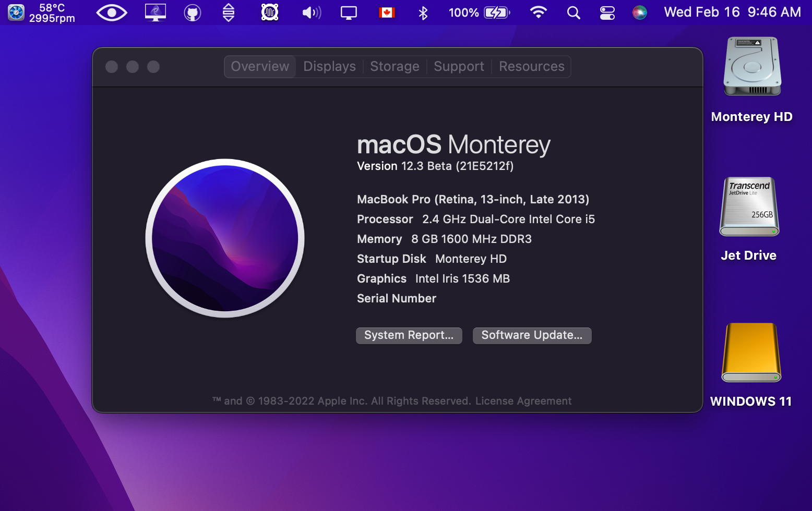The height and width of the screenshot is (511, 812).
Task: Select the Jet Drive Transcend disk icon
Action: (x=749, y=206)
